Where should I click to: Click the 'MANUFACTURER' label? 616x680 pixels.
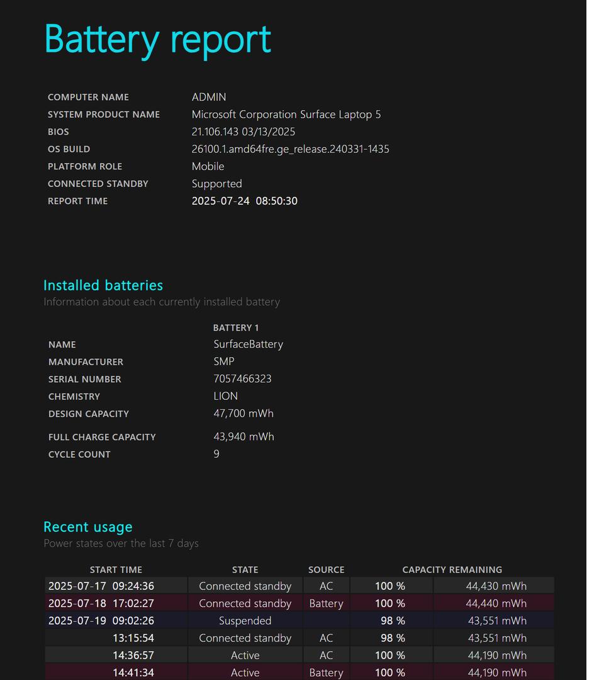[x=86, y=362]
